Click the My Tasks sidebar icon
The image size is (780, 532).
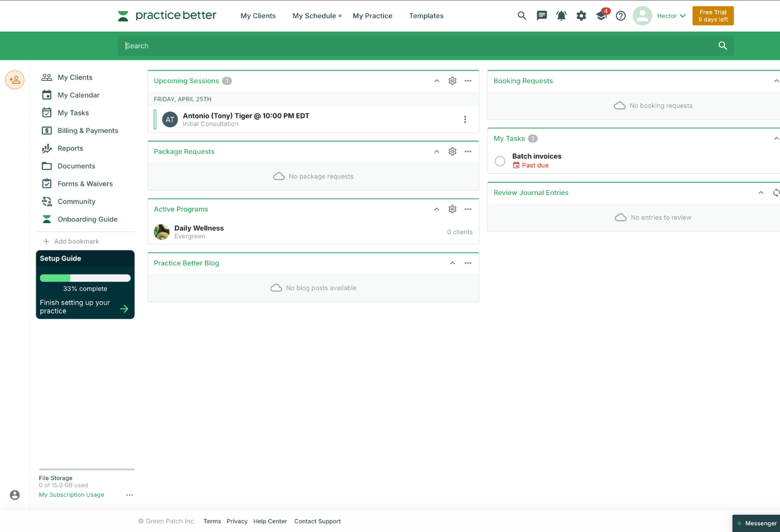pyautogui.click(x=47, y=113)
